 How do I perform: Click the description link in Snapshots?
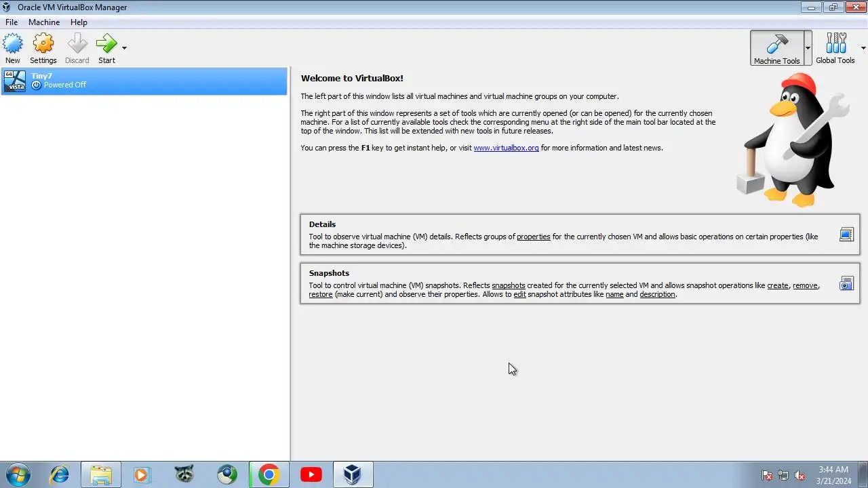[658, 295]
